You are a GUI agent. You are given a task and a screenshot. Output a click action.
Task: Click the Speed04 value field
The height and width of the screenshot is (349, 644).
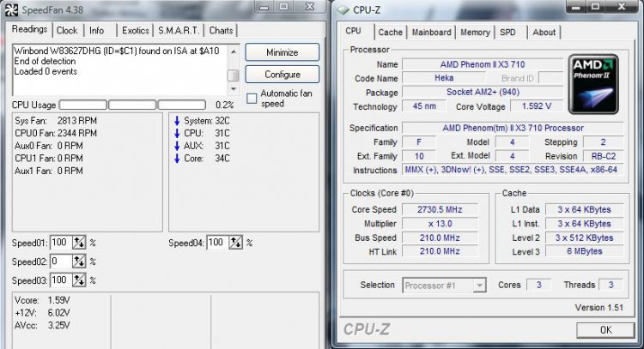click(x=218, y=243)
